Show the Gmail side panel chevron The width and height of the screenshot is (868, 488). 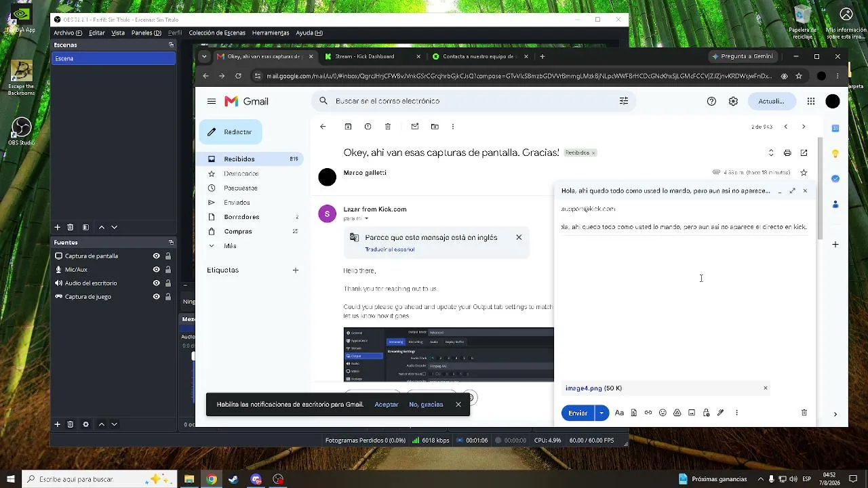click(835, 414)
